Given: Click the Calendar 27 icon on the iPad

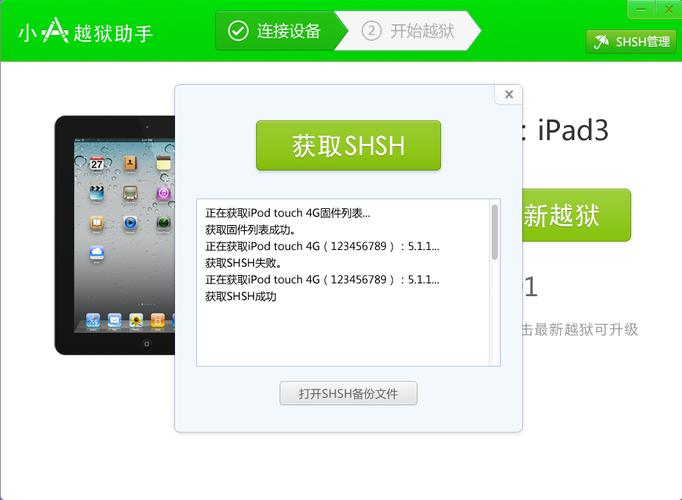Looking at the screenshot, I should coord(97,163).
